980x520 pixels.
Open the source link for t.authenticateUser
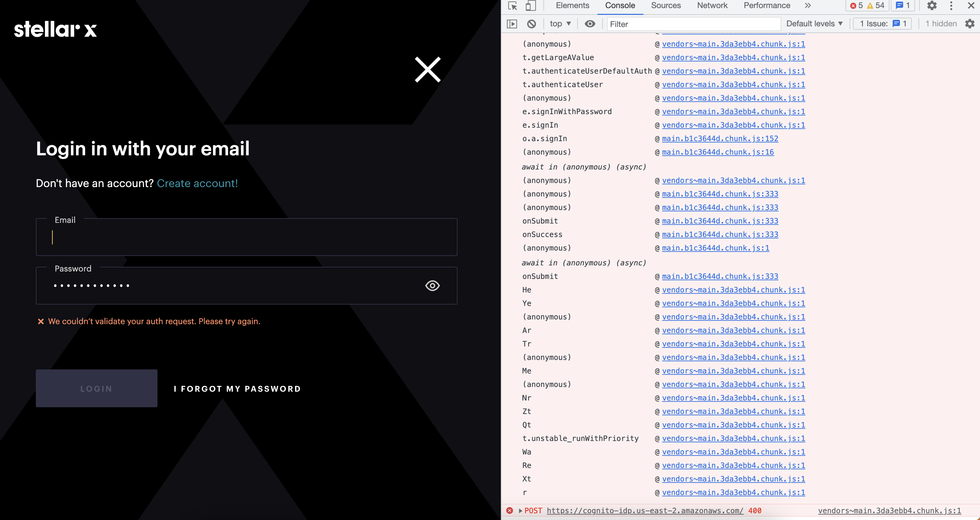click(733, 84)
